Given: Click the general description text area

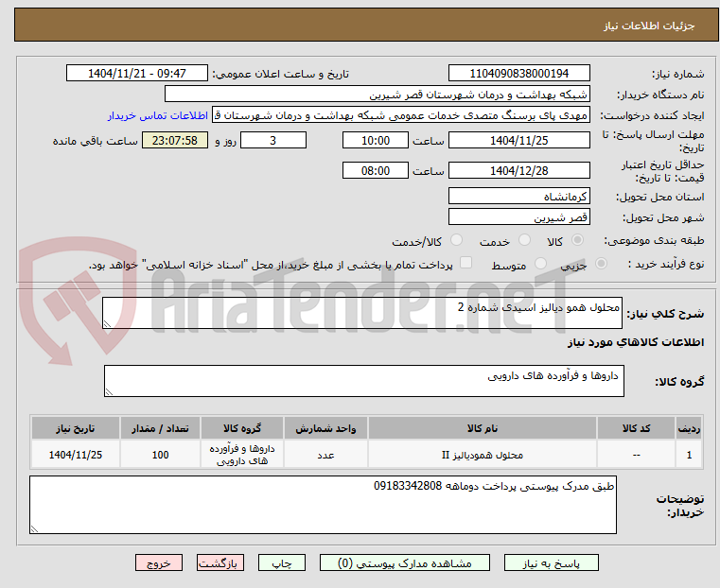Looking at the screenshot, I should click(362, 313).
